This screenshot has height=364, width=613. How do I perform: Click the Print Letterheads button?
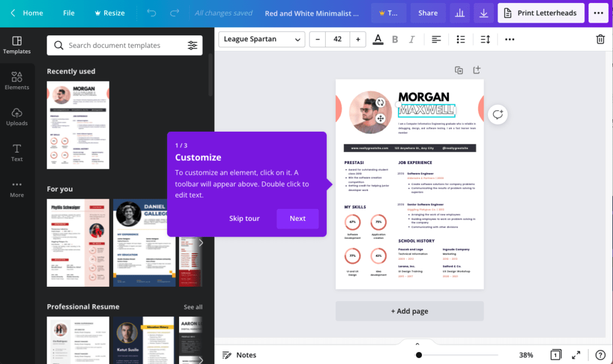pyautogui.click(x=541, y=13)
